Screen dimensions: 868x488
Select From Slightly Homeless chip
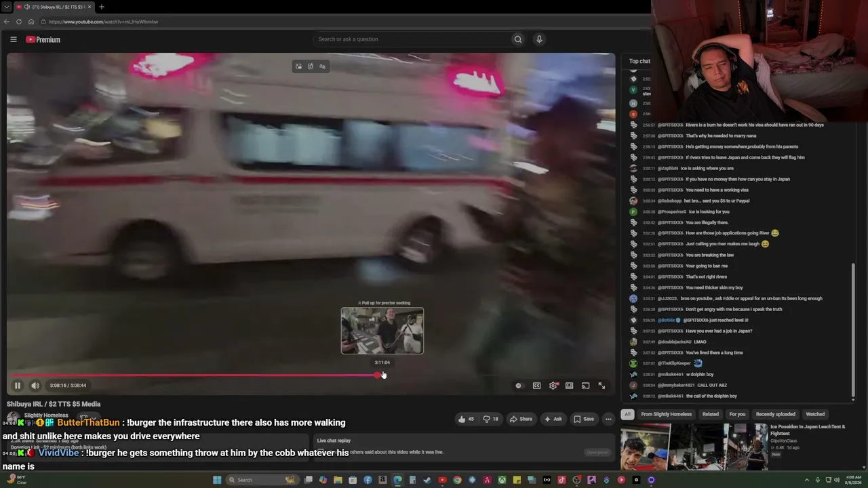tap(667, 414)
